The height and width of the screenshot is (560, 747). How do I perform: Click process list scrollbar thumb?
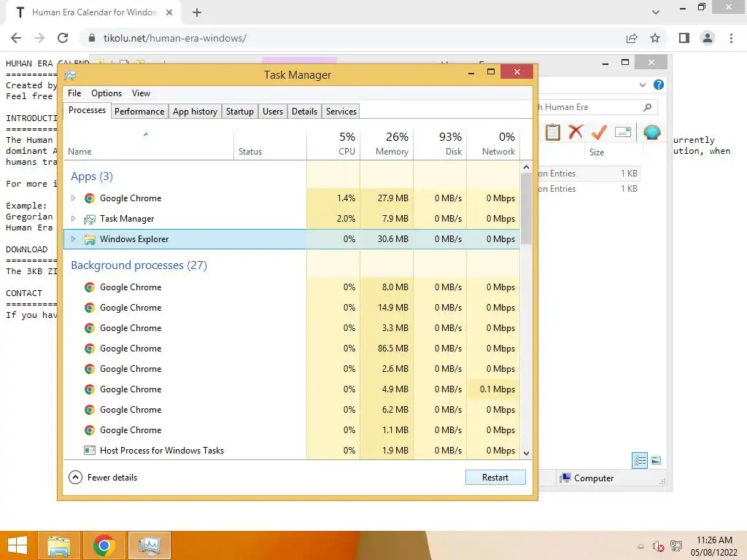(526, 209)
